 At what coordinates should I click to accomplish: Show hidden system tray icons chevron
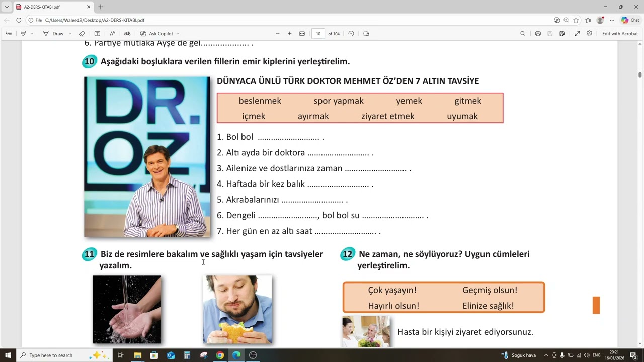pos(546,355)
